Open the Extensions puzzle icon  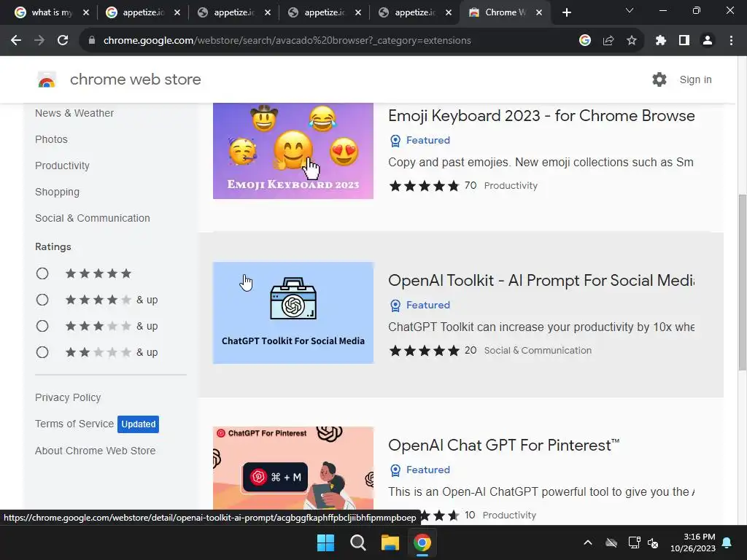pyautogui.click(x=660, y=41)
